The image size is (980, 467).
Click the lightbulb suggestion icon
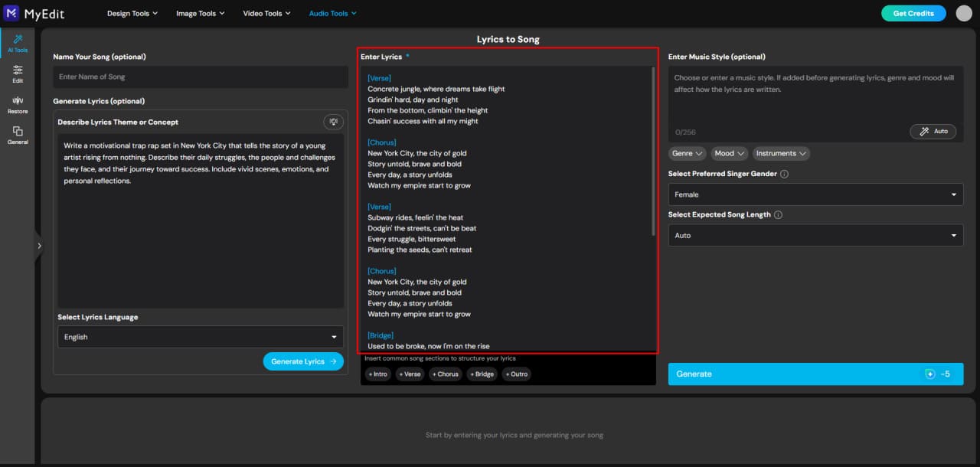click(x=334, y=121)
